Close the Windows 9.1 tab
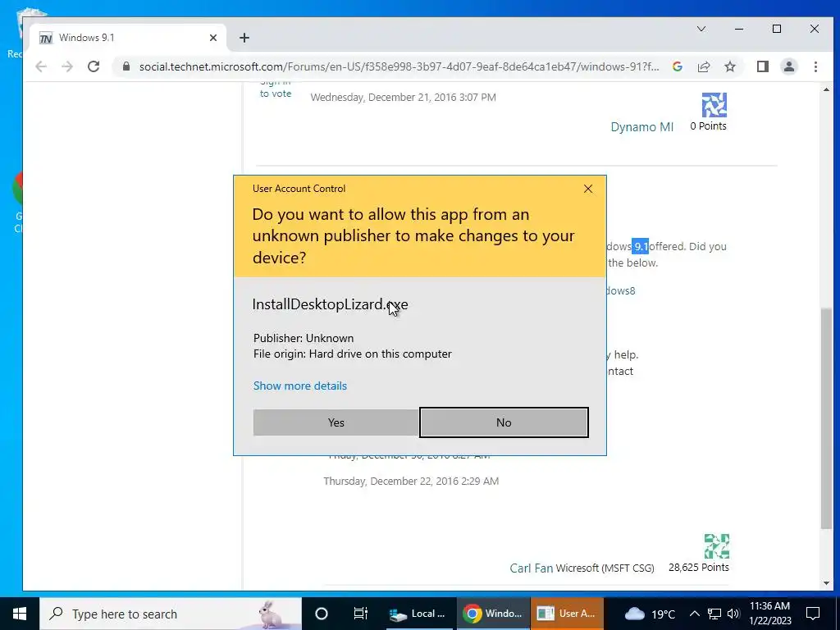The image size is (840, 630). click(x=213, y=38)
